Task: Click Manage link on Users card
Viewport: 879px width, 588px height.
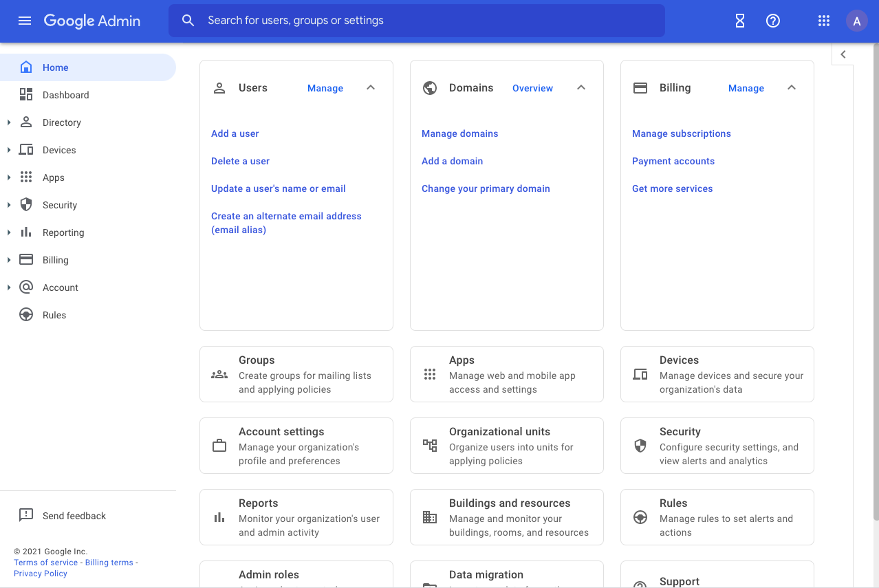Action: [x=325, y=88]
